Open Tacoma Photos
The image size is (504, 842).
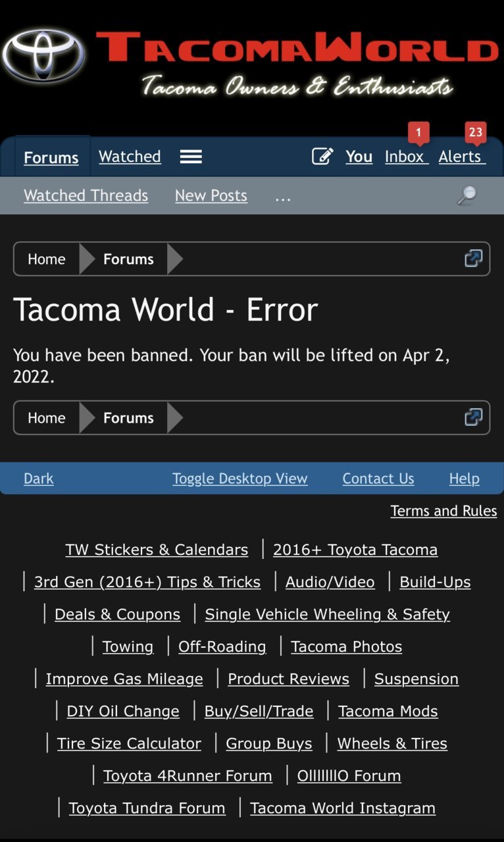347,646
